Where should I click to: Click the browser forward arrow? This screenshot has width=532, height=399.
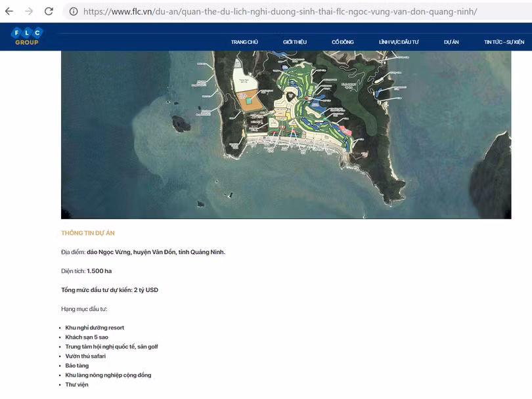(29, 11)
